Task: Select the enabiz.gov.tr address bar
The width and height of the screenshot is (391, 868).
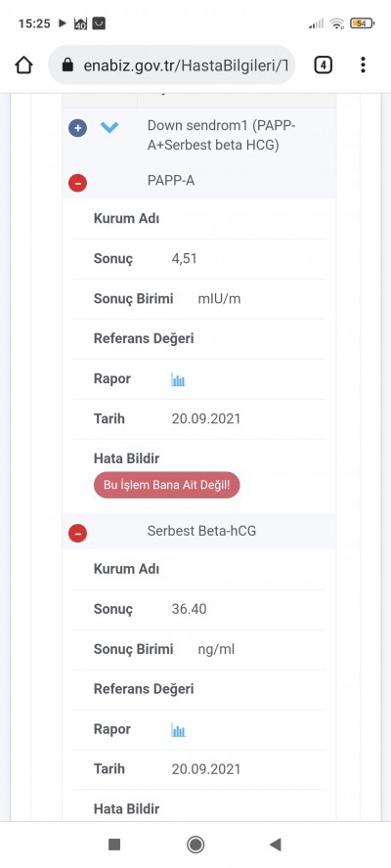Action: tap(172, 65)
